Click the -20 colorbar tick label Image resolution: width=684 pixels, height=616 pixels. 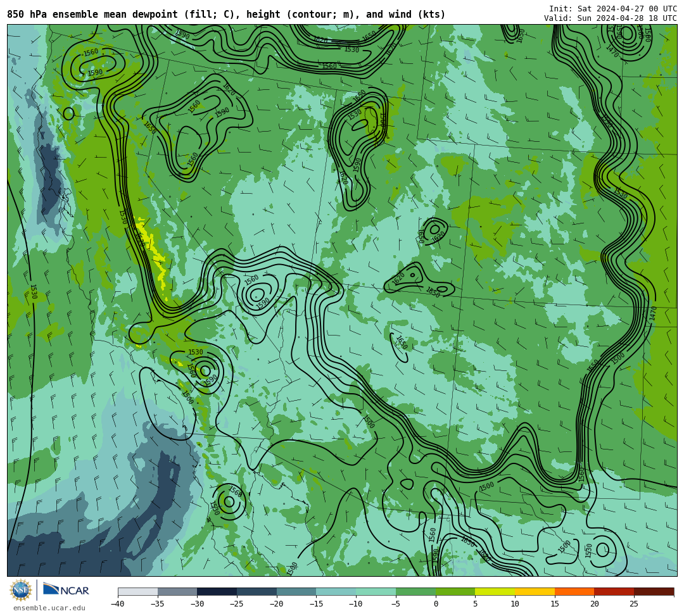277,604
